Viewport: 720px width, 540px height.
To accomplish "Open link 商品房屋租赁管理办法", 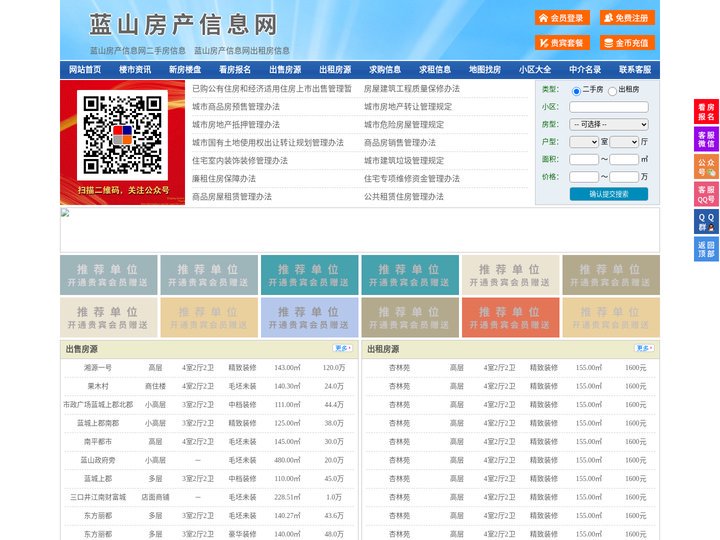I will [x=232, y=197].
